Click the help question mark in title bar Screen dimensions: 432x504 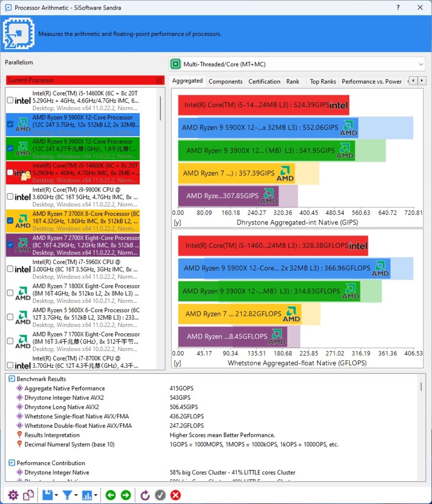(x=398, y=7)
